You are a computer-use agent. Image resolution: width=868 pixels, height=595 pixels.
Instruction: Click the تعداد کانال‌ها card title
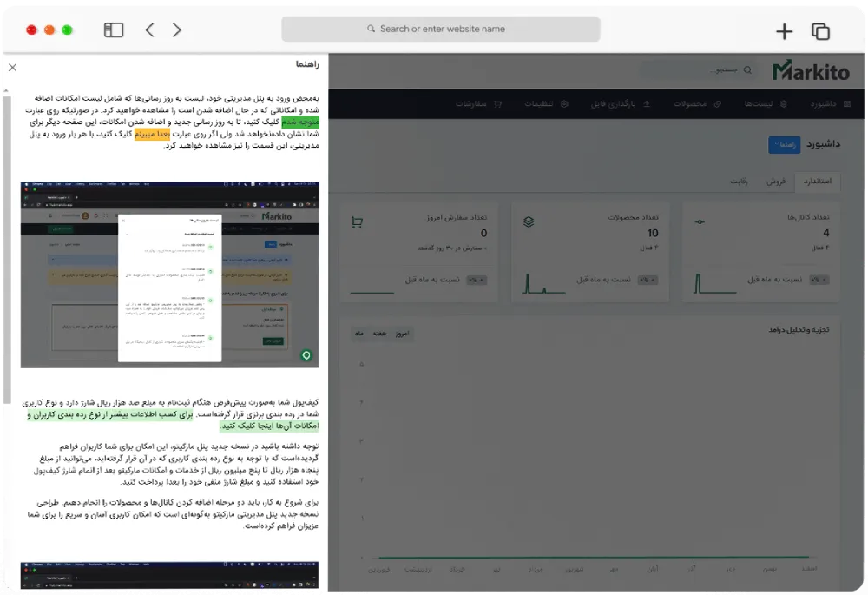tap(808, 217)
